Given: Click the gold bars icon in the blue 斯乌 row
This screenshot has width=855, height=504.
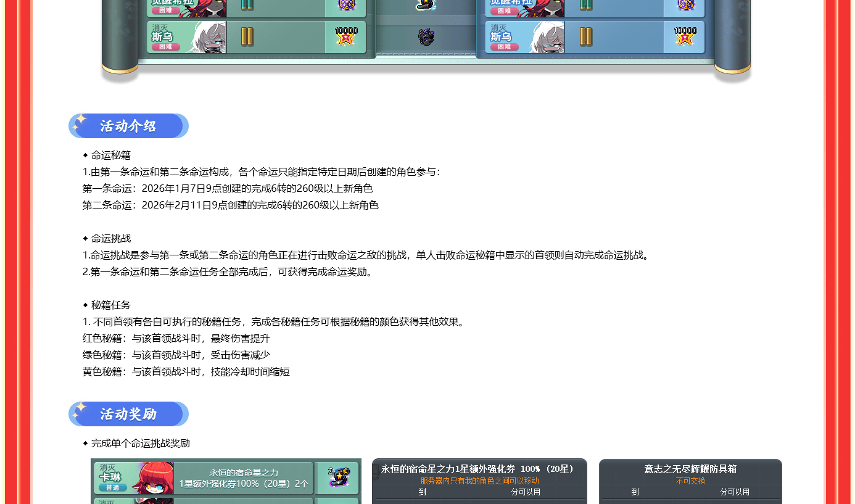Looking at the screenshot, I should [585, 37].
